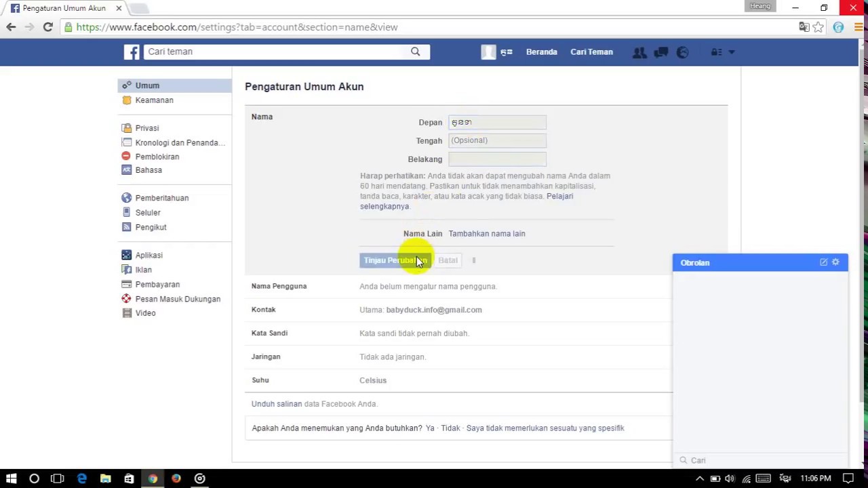
Task: Open Pembayaran settings section
Action: tap(157, 285)
